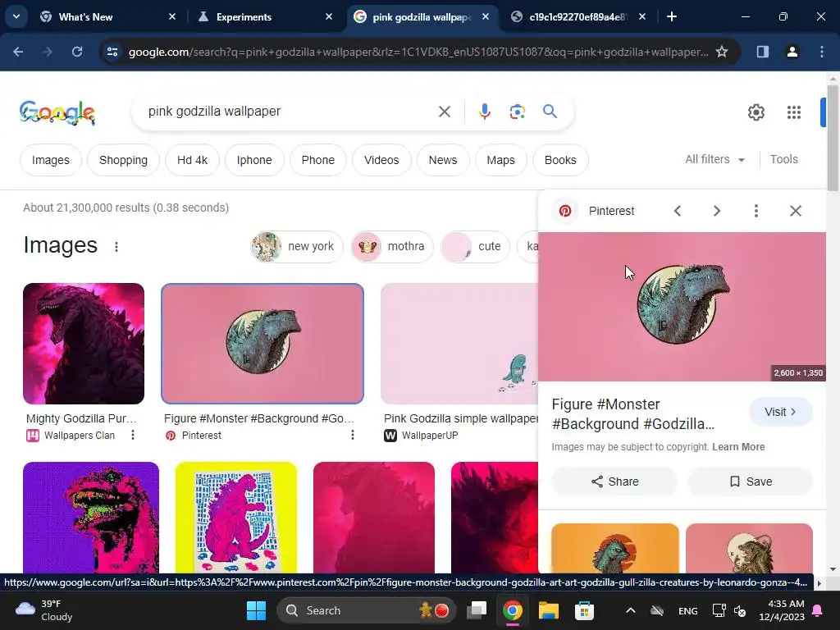Save the previewed image
The width and height of the screenshot is (840, 630).
click(750, 482)
